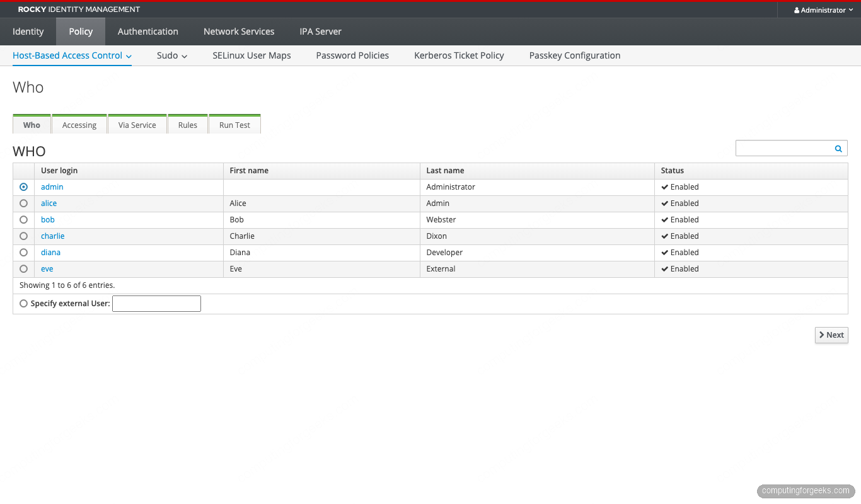Open the Administrator account dropdown
The width and height of the screenshot is (861, 504).
pos(823,10)
